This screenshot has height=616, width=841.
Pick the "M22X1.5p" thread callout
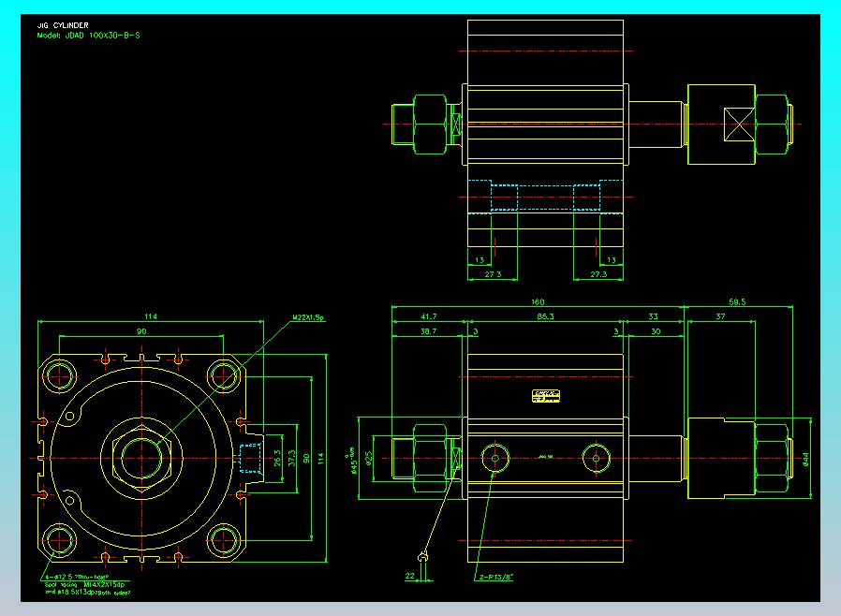coord(308,317)
